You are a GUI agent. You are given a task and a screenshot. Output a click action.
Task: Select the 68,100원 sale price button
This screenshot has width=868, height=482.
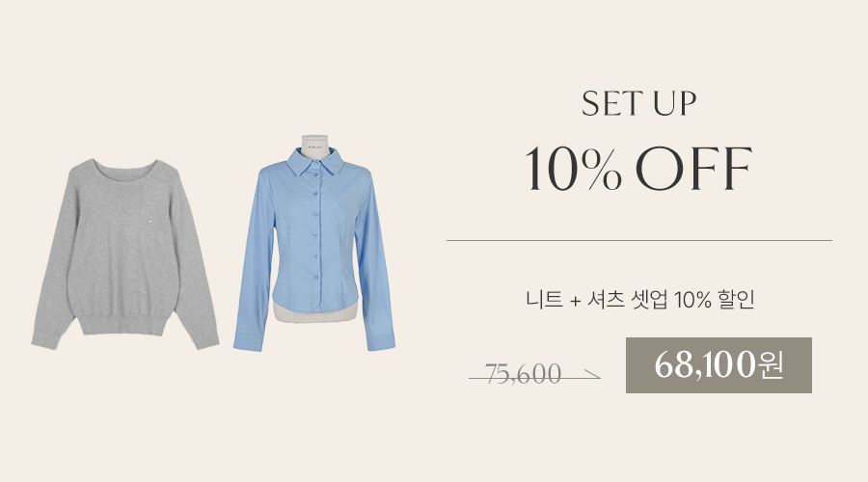[x=719, y=365]
